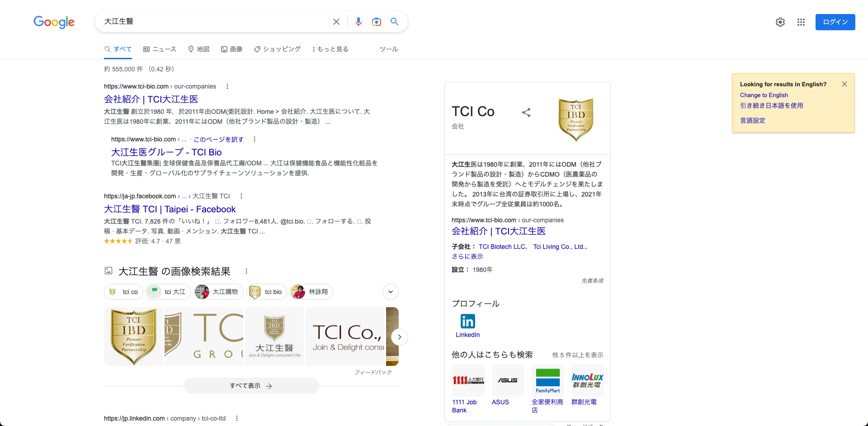The width and height of the screenshot is (868, 426).
Task: Open the Google apps grid
Action: (801, 22)
